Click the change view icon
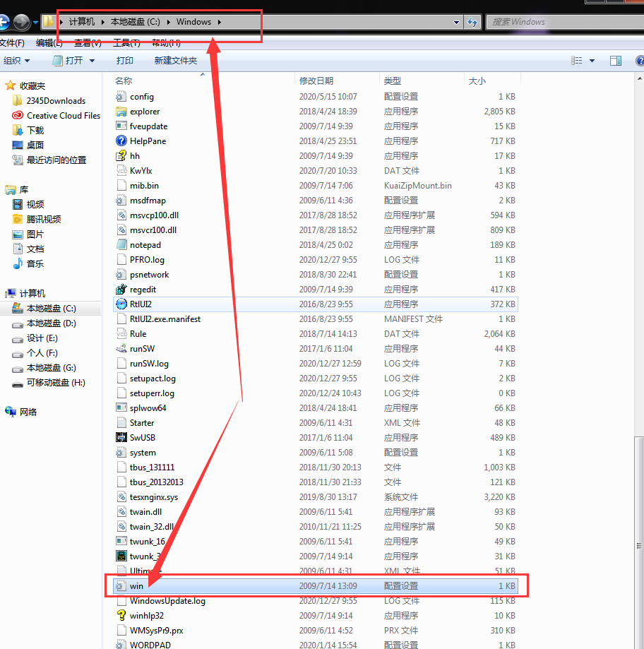Image resolution: width=644 pixels, height=649 pixels. pos(576,61)
